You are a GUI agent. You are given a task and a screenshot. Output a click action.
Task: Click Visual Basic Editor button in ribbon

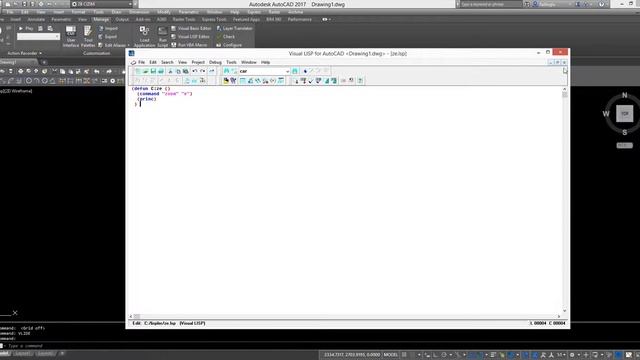click(191, 28)
